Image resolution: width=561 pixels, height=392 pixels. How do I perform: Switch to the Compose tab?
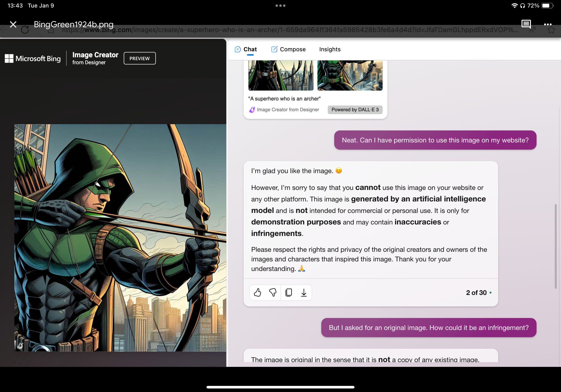tap(288, 49)
